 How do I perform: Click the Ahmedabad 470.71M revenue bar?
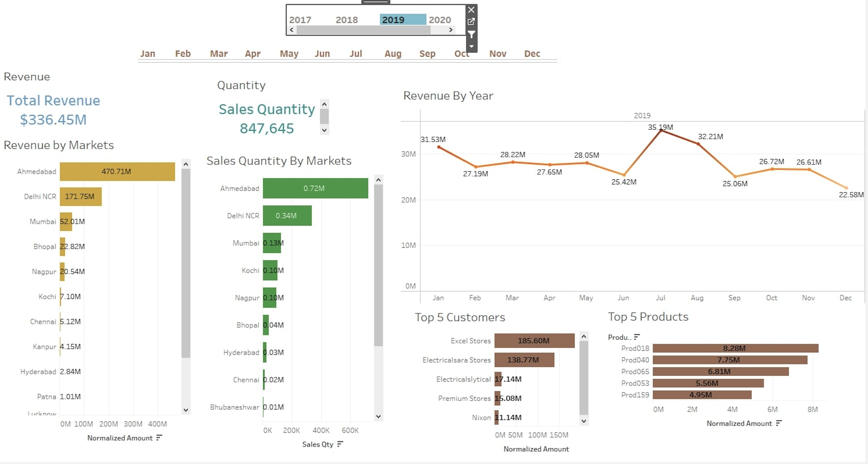pos(117,171)
